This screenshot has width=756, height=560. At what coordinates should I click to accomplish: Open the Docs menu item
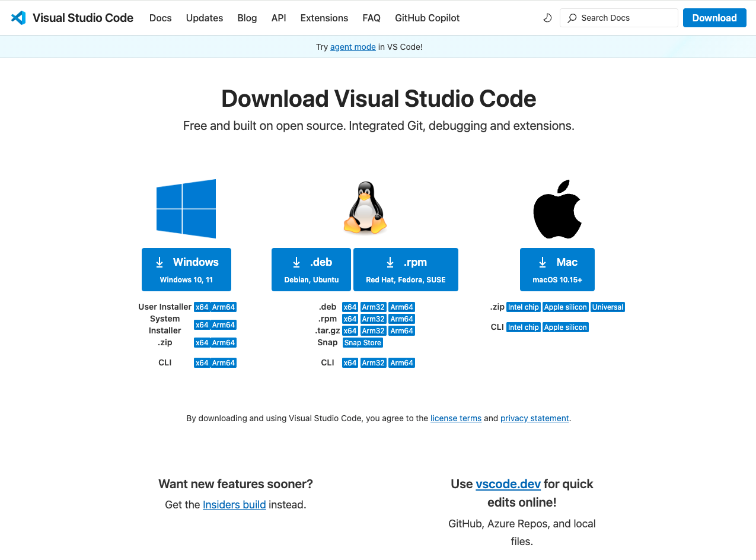160,18
